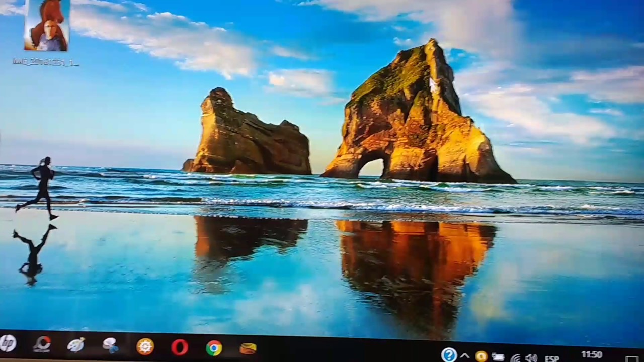Open the HP icon in the taskbar
The image size is (644, 362).
tap(8, 344)
